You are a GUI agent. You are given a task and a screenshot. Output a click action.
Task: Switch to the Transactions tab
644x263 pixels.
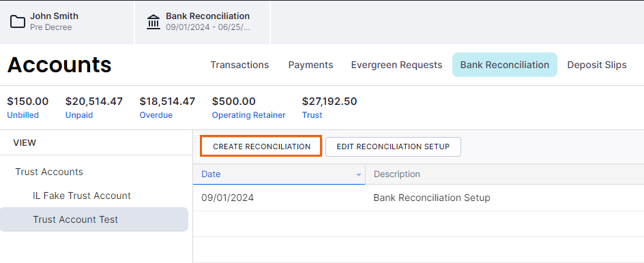(x=239, y=65)
